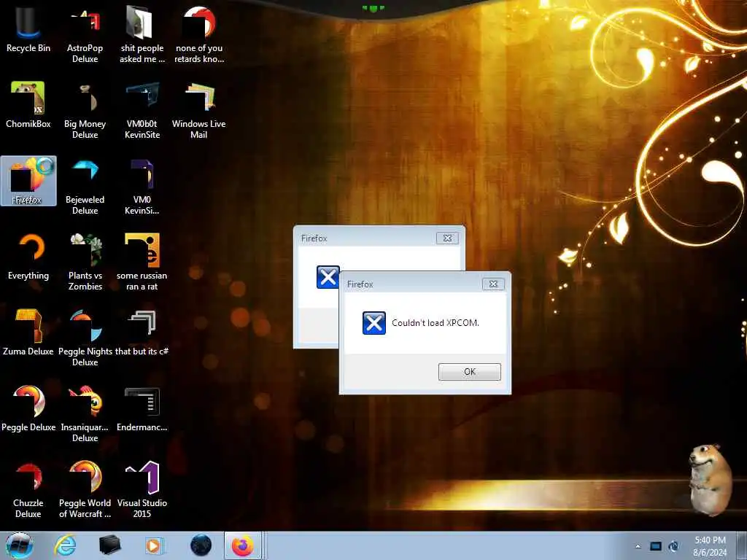Click the dark globe icon on the taskbar
Viewport: 747px width, 560px height.
pos(201,545)
